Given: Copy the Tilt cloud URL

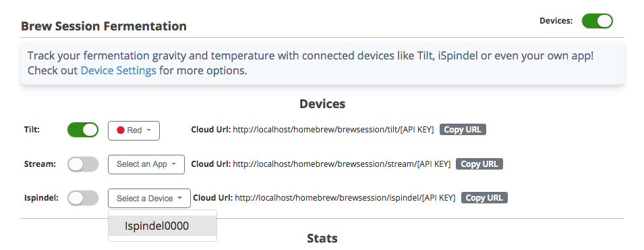Looking at the screenshot, I should pyautogui.click(x=463, y=130).
